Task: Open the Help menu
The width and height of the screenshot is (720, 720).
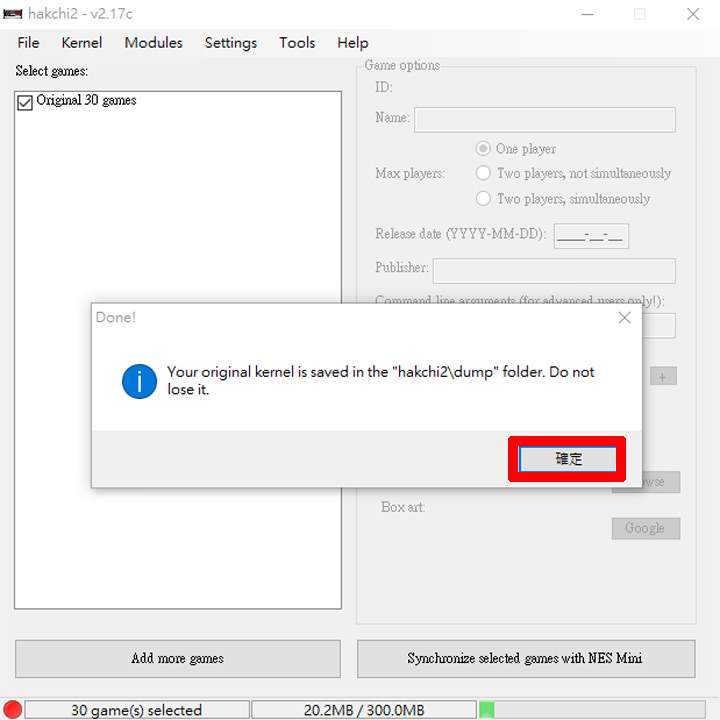Action: pos(353,43)
